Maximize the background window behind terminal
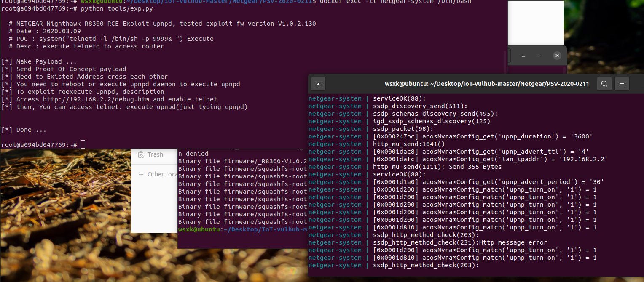The height and width of the screenshot is (282, 644). pos(540,56)
